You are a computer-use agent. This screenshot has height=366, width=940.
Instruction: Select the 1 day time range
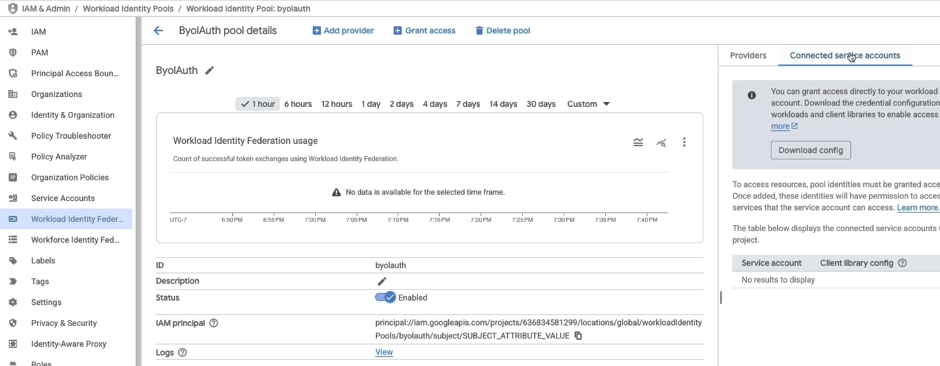[370, 104]
